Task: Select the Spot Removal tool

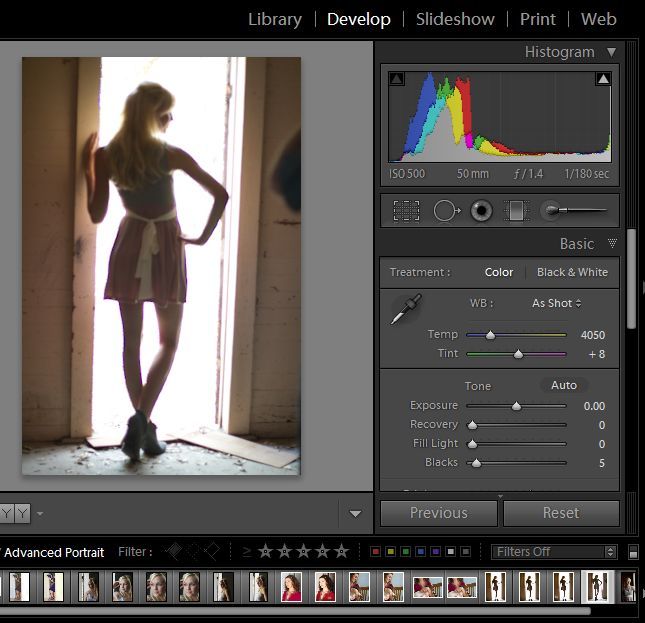Action: coord(446,211)
